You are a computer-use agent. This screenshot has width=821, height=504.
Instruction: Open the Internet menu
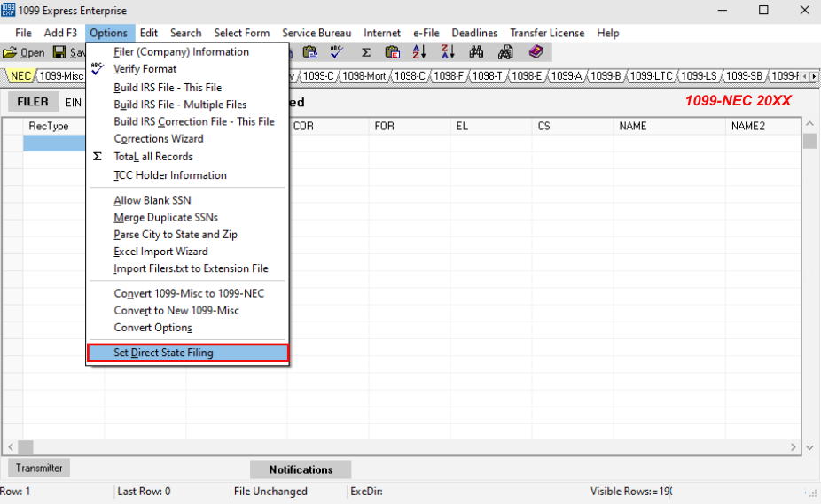pos(382,33)
